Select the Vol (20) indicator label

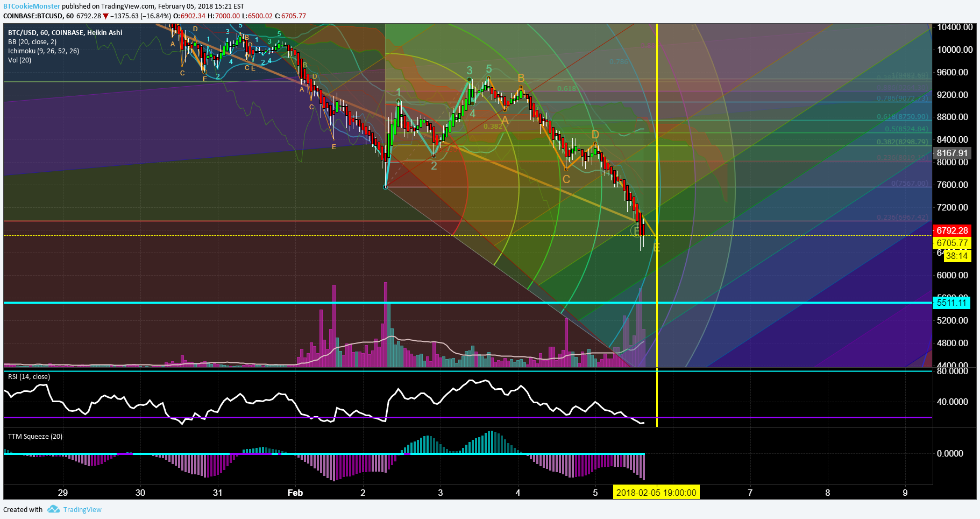(19, 60)
